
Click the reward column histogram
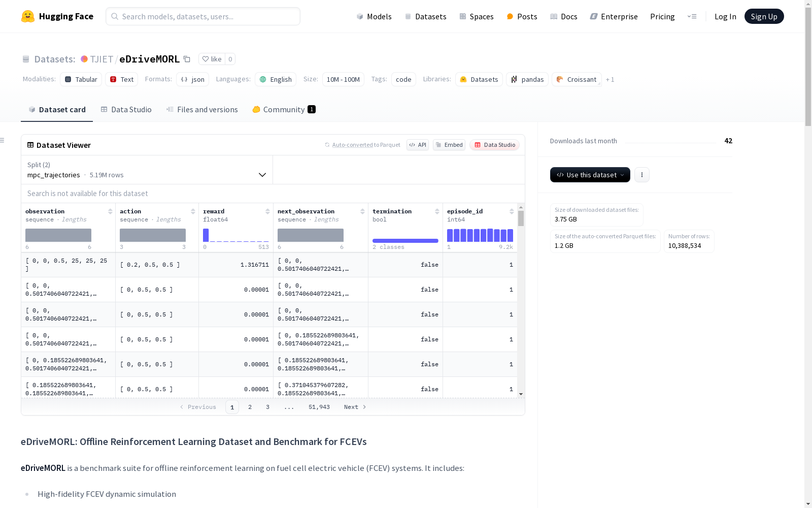coord(236,235)
